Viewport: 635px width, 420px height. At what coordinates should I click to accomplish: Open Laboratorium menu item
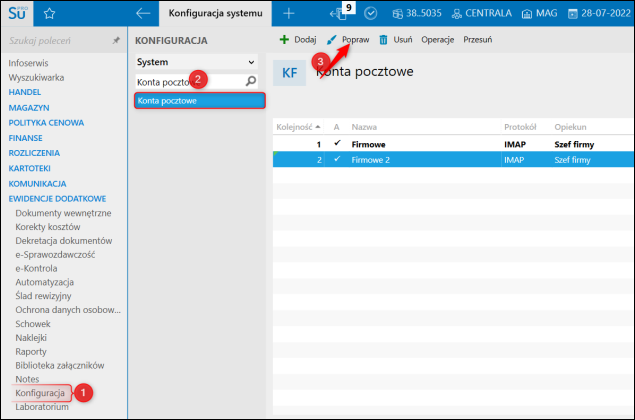point(42,407)
